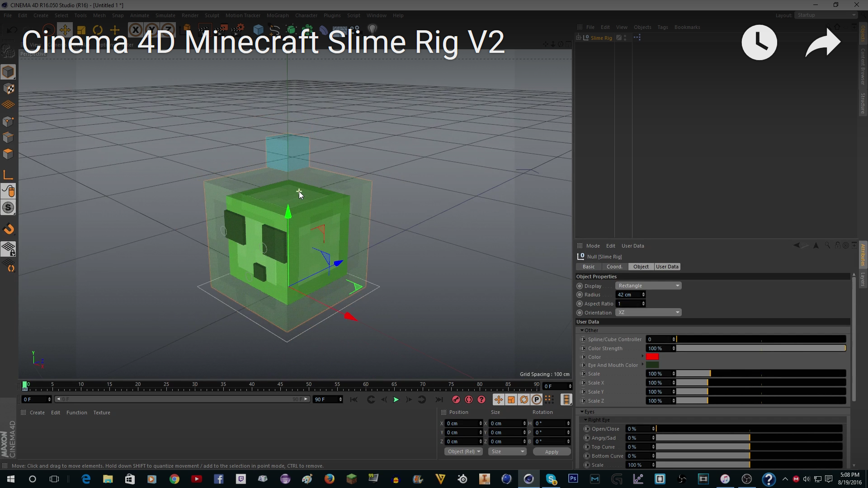This screenshot has height=488, width=868.
Task: Select the Rotate tool in top toolbar
Action: [x=98, y=30]
